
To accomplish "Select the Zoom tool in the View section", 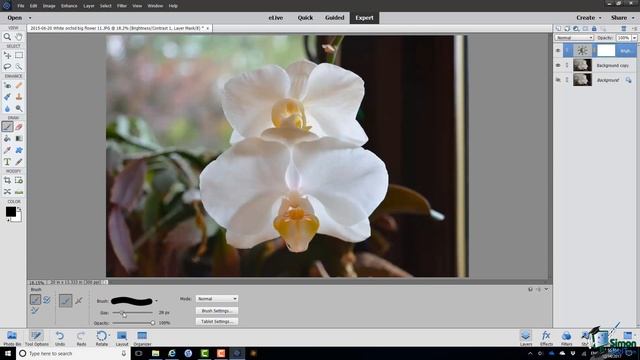I will coord(7,37).
